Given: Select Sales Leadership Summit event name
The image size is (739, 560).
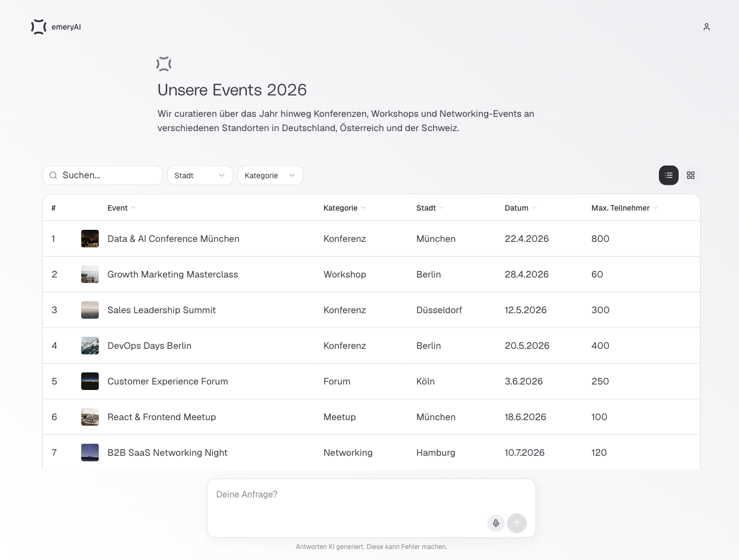Looking at the screenshot, I should [161, 310].
